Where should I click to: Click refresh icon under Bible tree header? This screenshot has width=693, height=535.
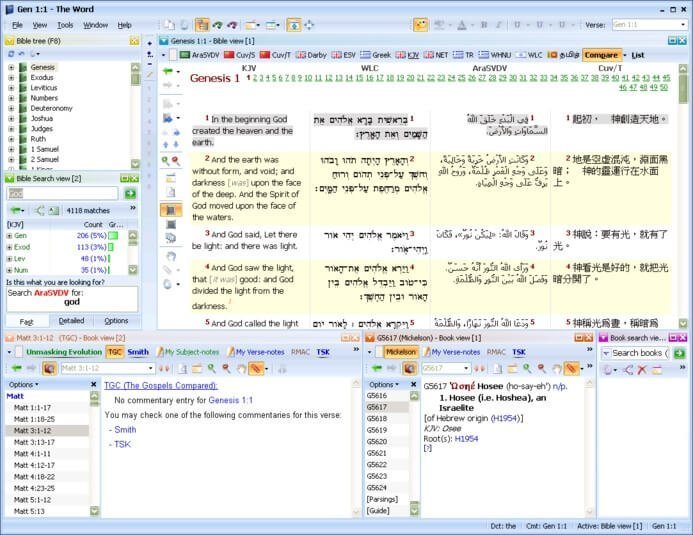(11, 54)
